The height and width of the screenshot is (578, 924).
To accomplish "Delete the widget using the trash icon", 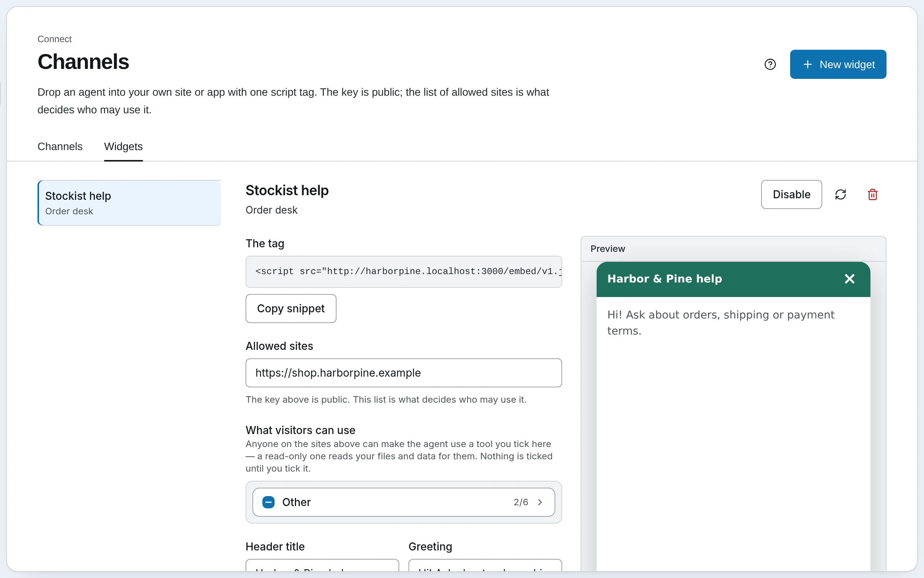I will coord(872,194).
